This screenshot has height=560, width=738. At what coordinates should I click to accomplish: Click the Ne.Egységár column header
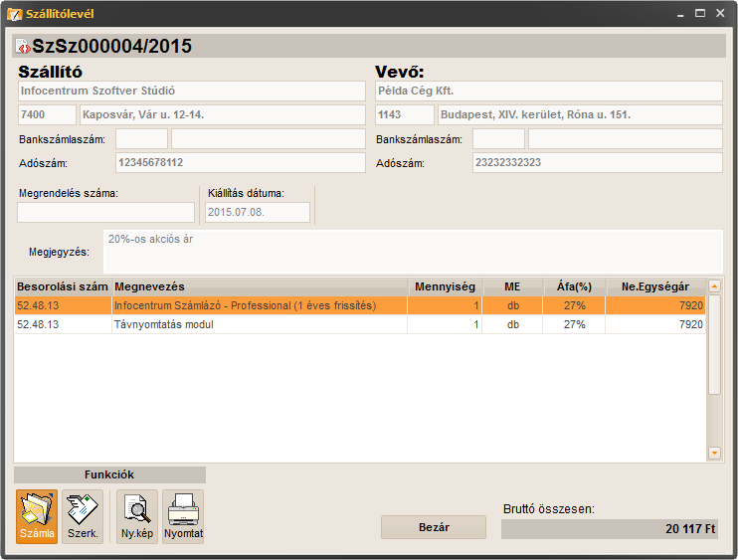(655, 286)
